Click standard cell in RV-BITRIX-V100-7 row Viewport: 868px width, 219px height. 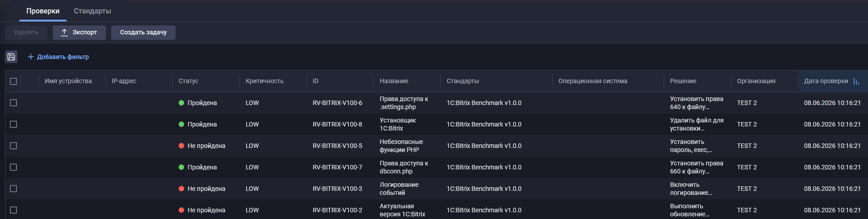click(x=484, y=167)
